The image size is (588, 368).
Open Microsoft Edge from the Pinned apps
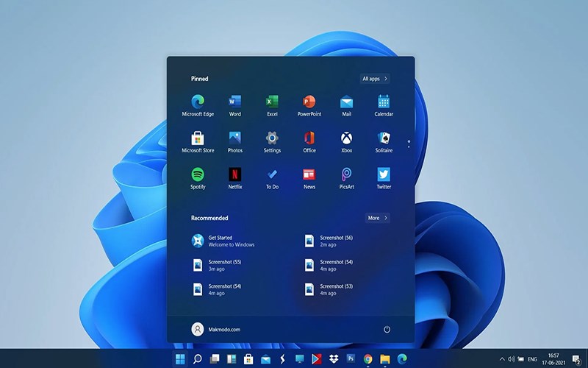(198, 105)
